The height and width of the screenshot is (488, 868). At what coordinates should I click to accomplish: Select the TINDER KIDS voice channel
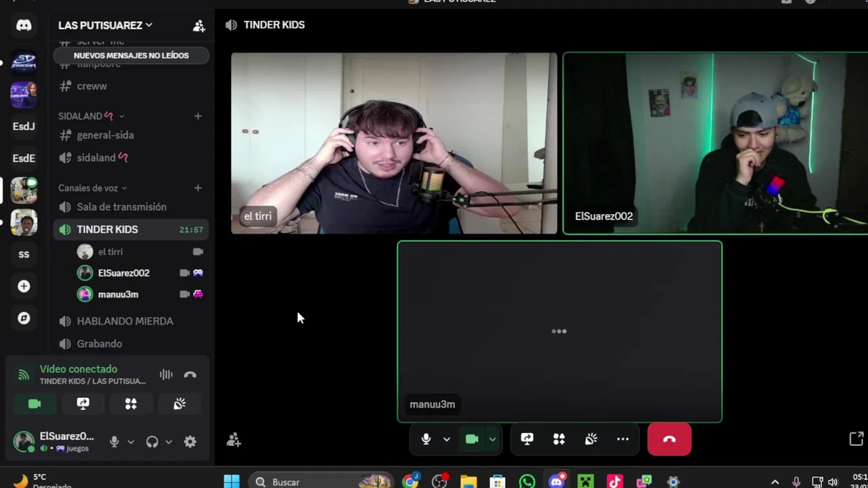131,229
